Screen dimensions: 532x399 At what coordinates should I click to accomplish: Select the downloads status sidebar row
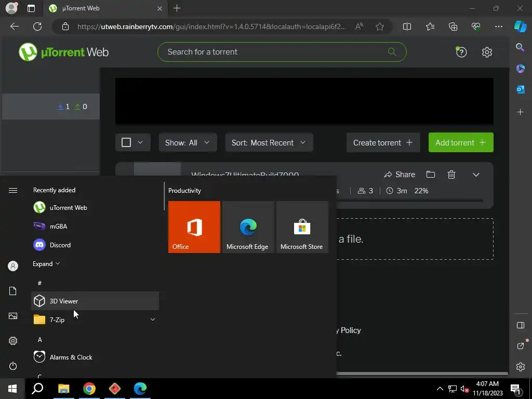pyautogui.click(x=51, y=107)
